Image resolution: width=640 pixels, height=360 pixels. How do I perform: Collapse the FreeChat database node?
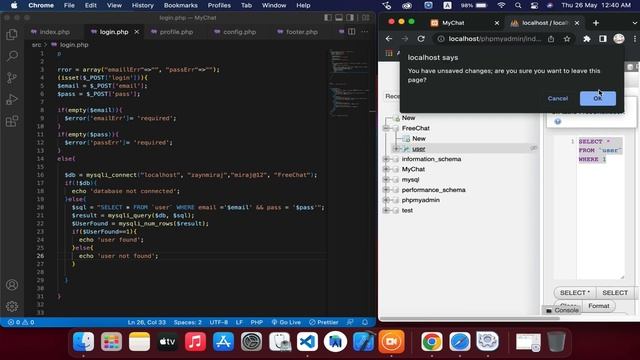pyautogui.click(x=386, y=128)
